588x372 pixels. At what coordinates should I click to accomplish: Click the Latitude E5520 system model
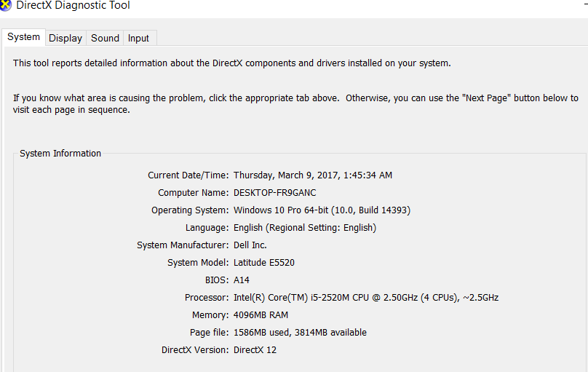click(264, 263)
